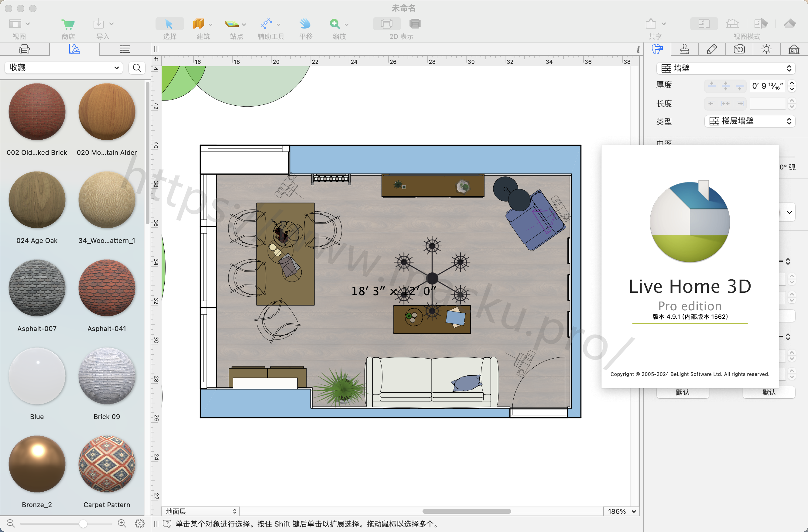This screenshot has width=808, height=532.
Task: Switch to the furniture library tab
Action: click(24, 49)
